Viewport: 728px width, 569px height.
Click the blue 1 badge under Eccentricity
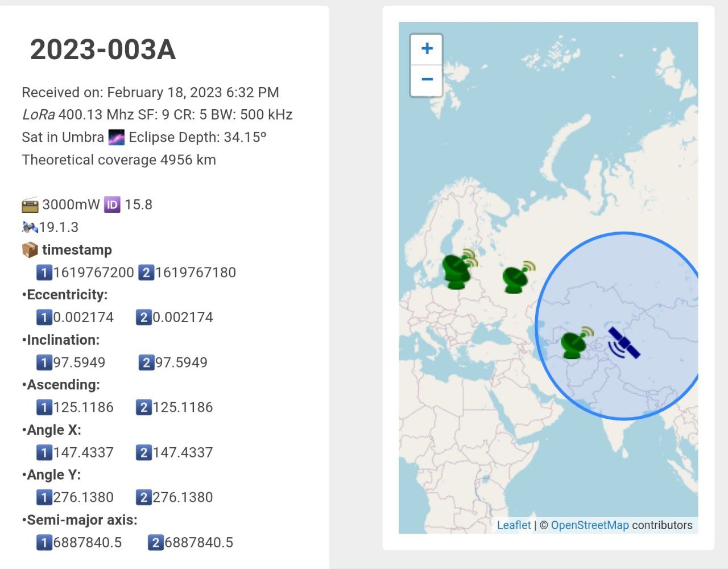[x=44, y=318]
